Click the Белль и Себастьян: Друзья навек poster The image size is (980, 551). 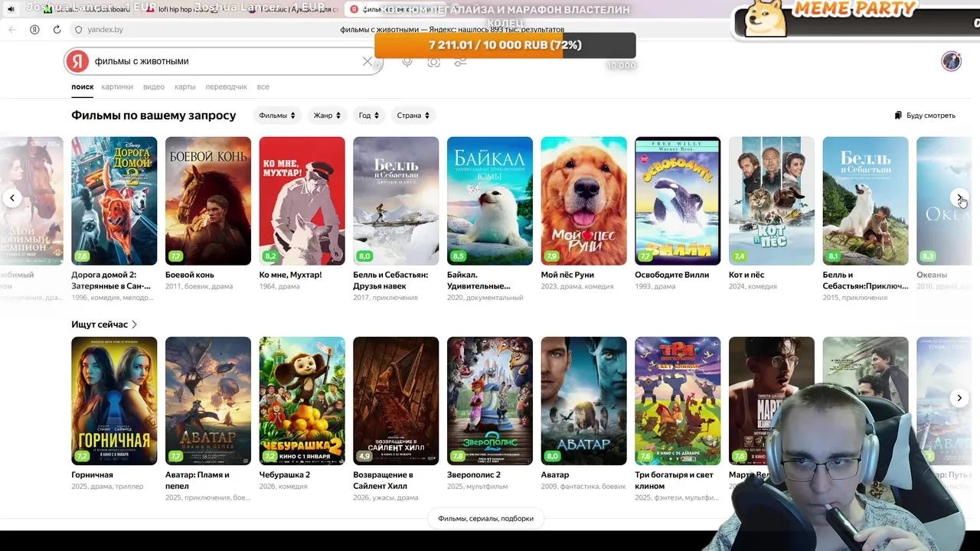[x=396, y=201]
